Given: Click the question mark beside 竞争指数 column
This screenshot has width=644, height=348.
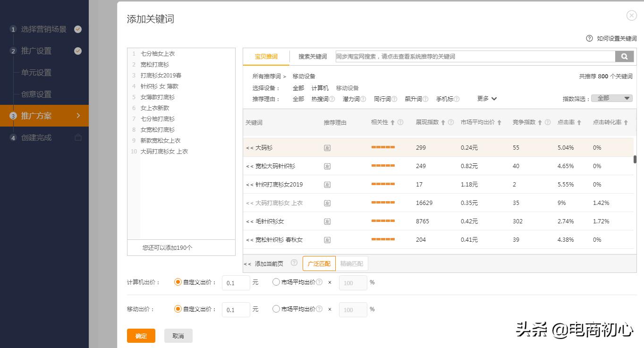Looking at the screenshot, I should click(x=547, y=122).
